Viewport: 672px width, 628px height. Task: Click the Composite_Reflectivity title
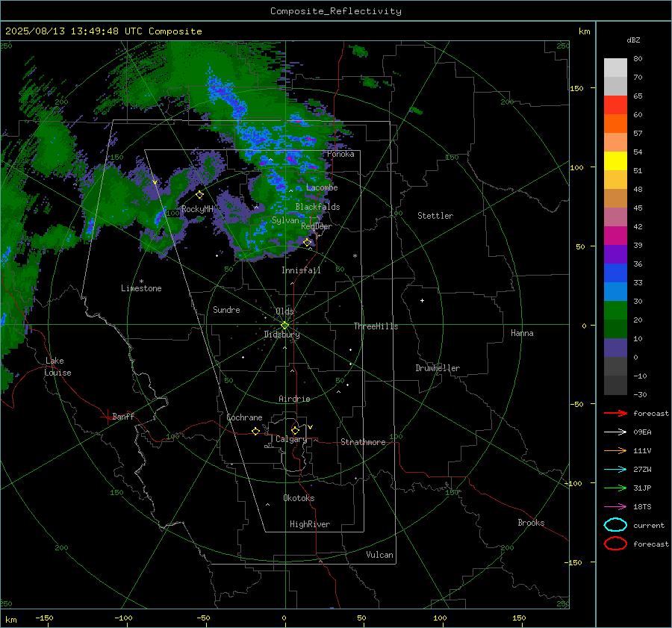336,11
